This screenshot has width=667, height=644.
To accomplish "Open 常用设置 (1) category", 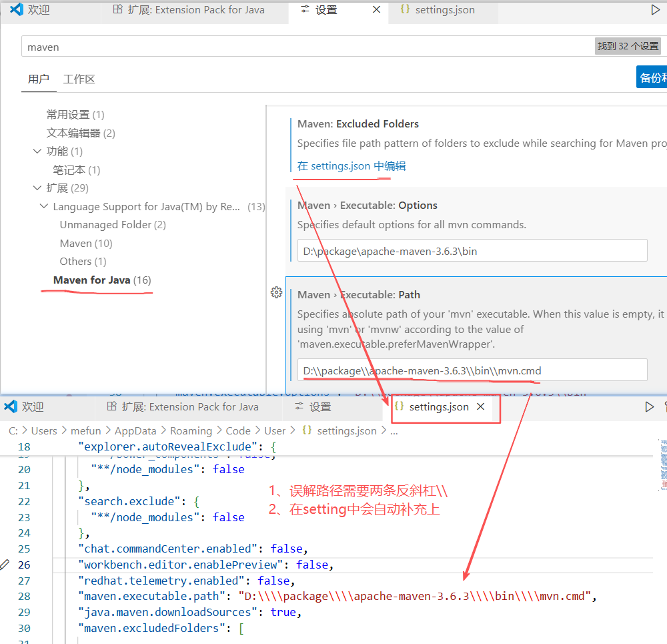I will pos(75,115).
